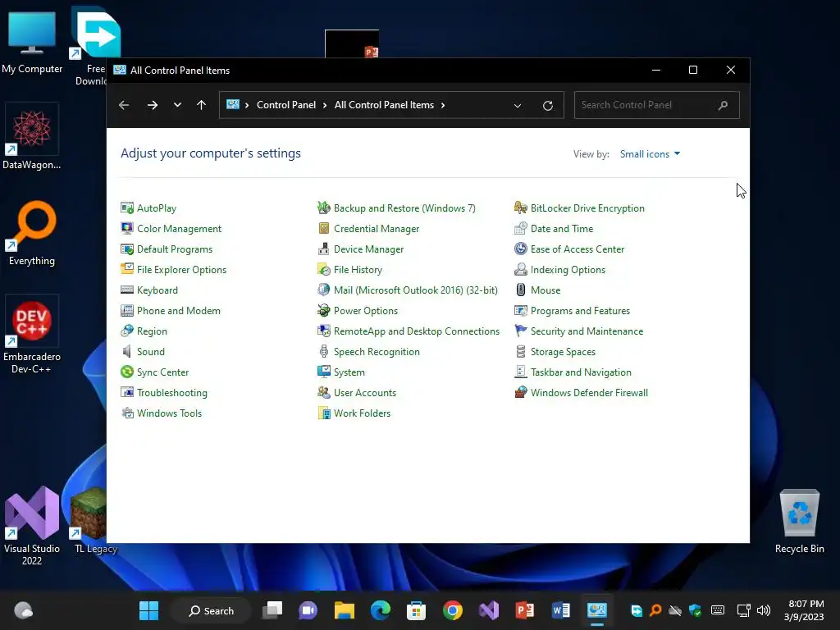The width and height of the screenshot is (840, 630).
Task: Open RemoteApp and Desktop Connections link
Action: [416, 331]
